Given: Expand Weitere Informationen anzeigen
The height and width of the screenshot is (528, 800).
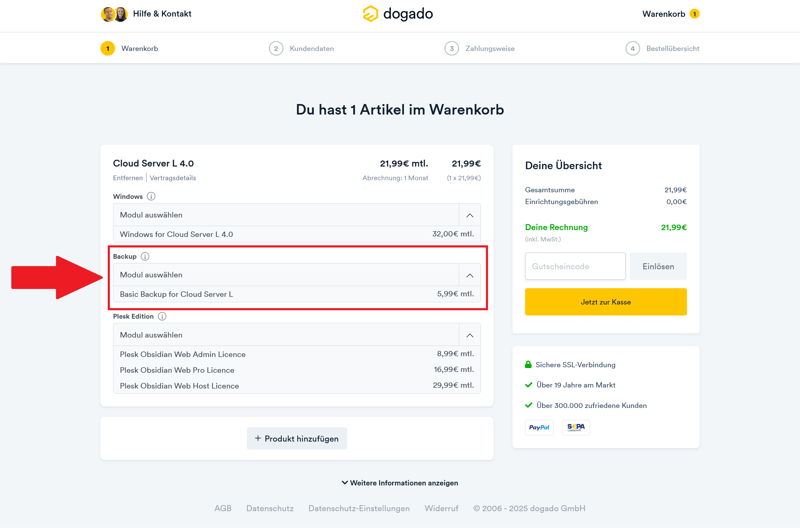Looking at the screenshot, I should tap(399, 483).
